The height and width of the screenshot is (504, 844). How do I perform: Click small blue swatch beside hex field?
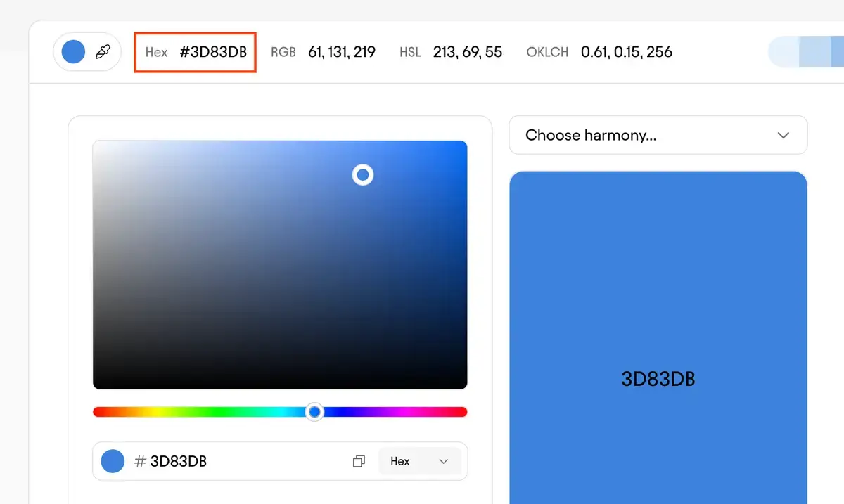point(113,461)
